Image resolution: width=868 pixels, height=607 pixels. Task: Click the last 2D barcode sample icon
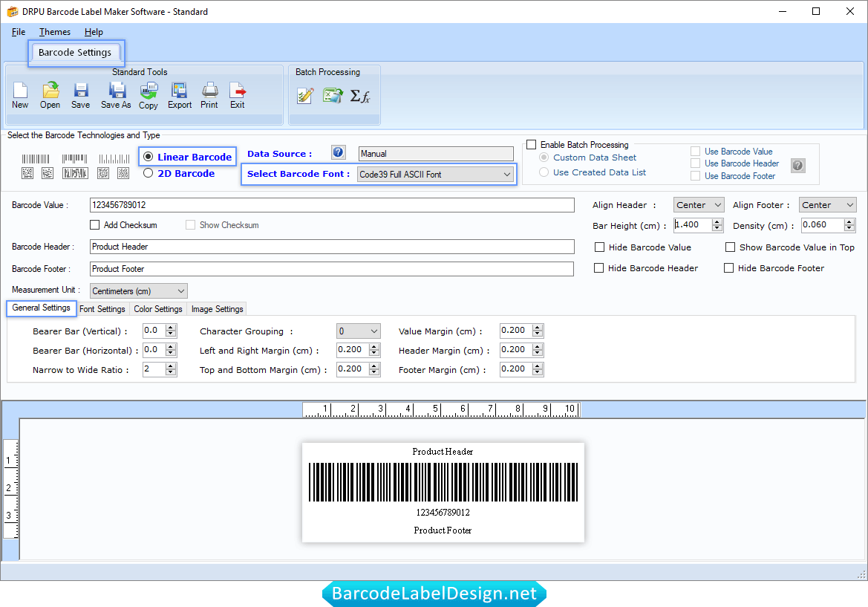[x=123, y=173]
